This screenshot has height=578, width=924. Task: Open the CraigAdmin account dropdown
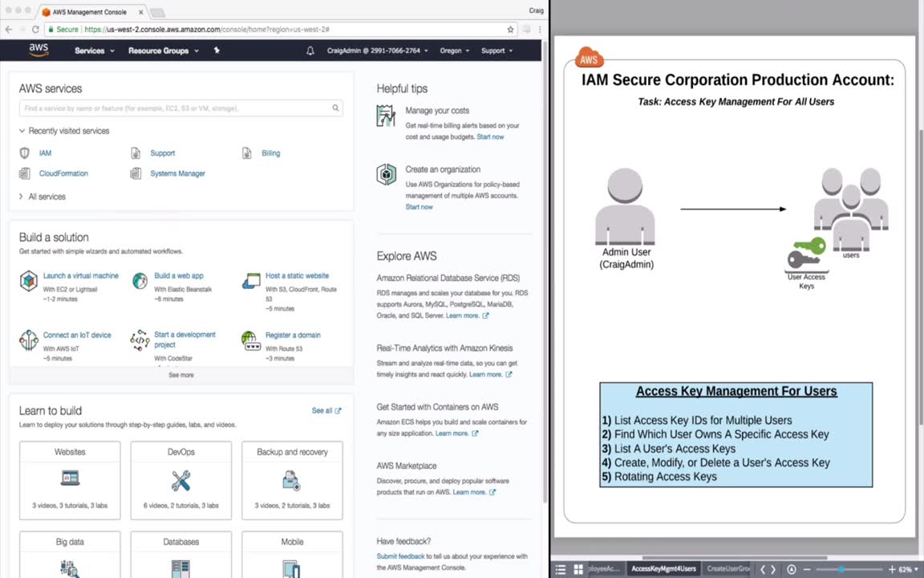tap(377, 51)
